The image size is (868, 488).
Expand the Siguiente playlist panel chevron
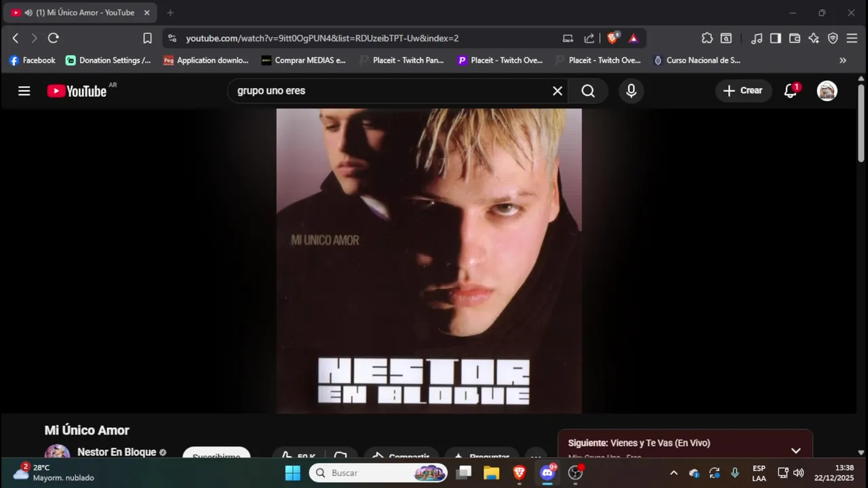coord(796,451)
